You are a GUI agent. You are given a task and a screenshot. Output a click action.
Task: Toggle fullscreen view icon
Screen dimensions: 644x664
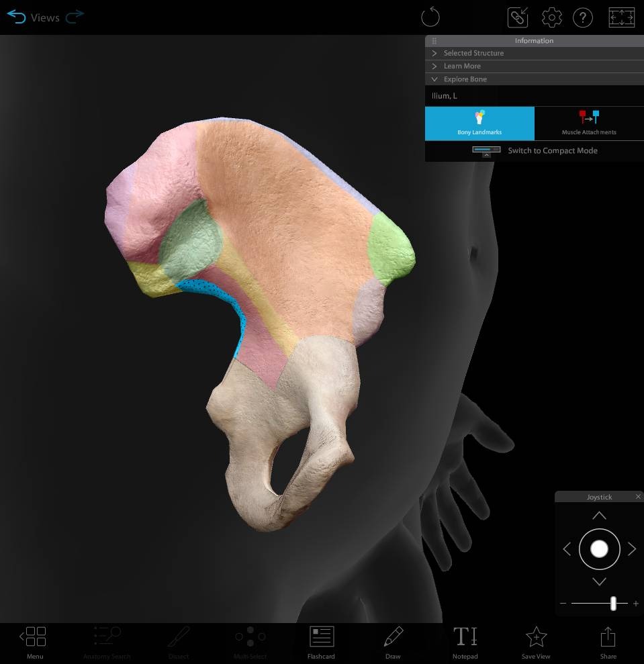tap(621, 17)
